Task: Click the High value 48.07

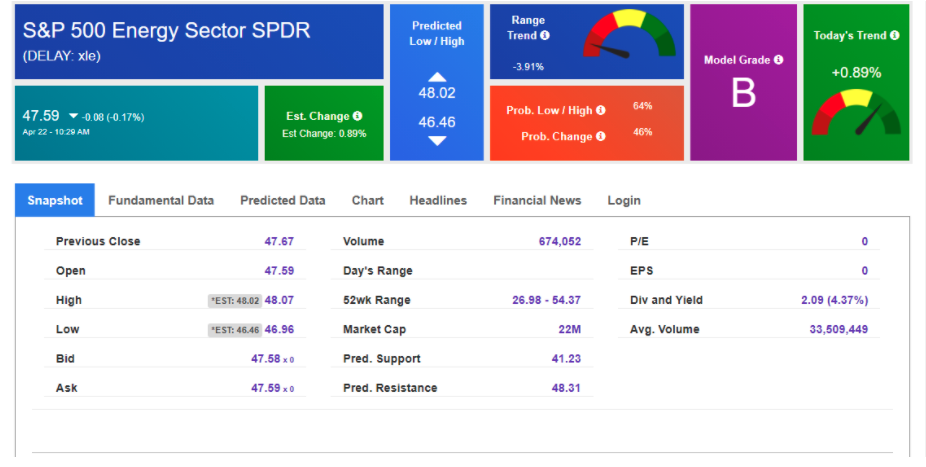Action: (279, 301)
